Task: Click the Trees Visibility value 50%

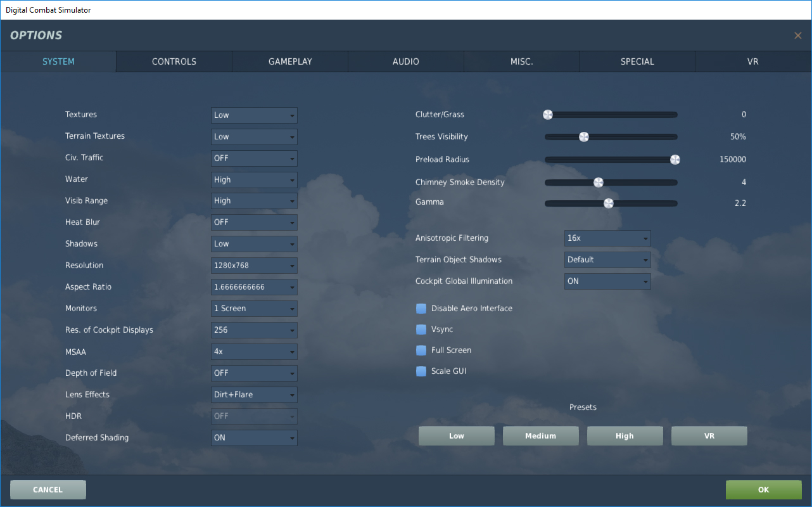Action: [x=739, y=137]
